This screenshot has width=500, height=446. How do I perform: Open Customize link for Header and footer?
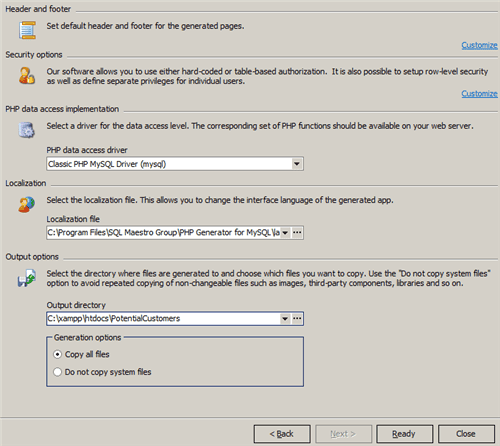point(479,45)
